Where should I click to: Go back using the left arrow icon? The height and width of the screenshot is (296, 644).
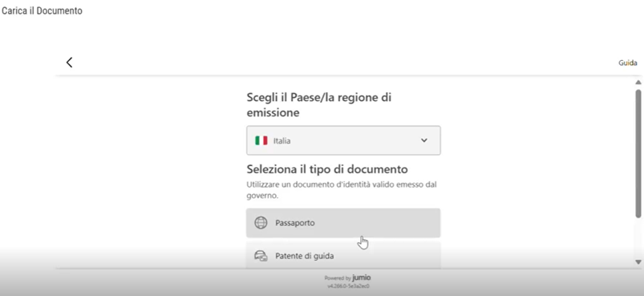point(69,63)
